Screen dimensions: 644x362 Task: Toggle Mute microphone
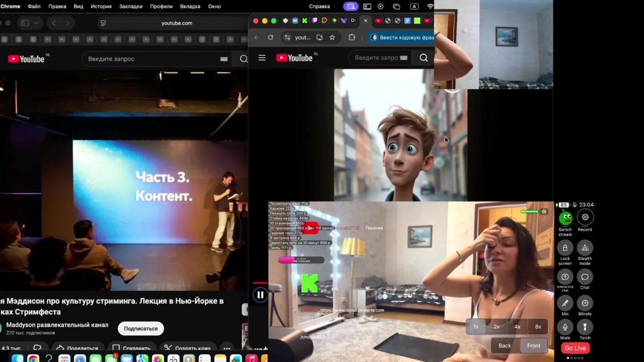coord(565,327)
